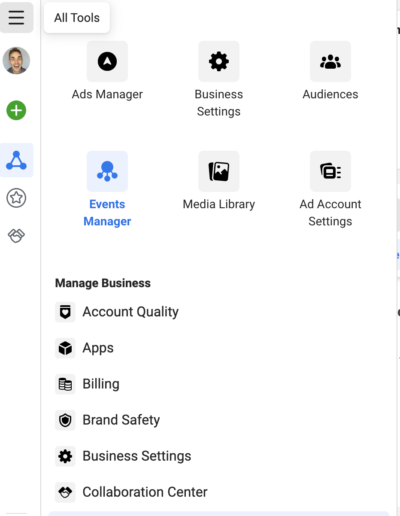Image resolution: width=400 pixels, height=516 pixels.
Task: Select the blue triangle network sidebar icon
Action: point(16,160)
